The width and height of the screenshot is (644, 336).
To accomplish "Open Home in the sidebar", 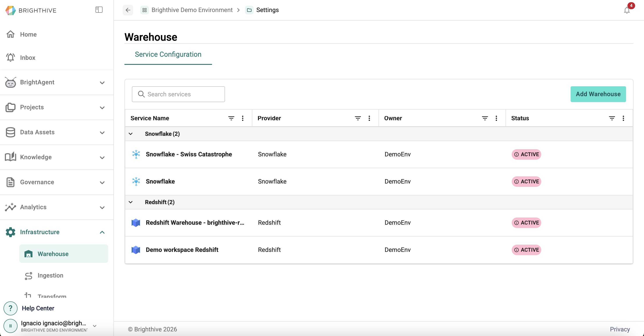I will (28, 34).
